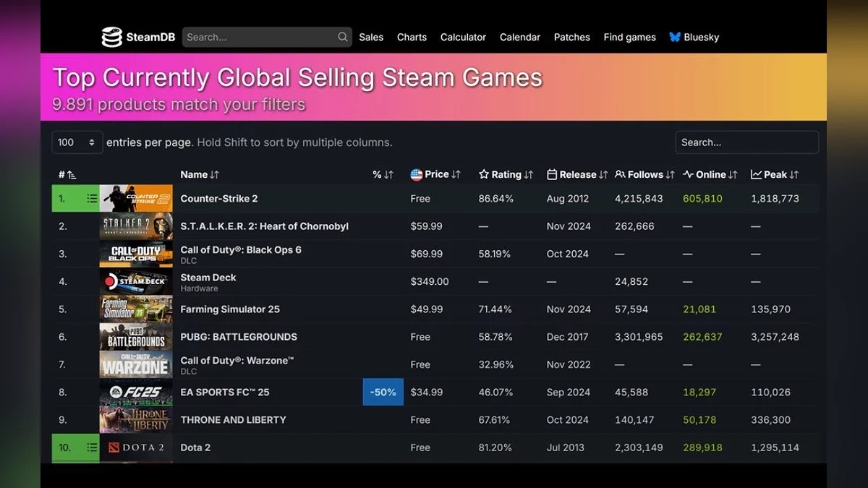Open the Farming Simulator 25 game link
Viewport: 868px width, 488px height.
click(230, 309)
